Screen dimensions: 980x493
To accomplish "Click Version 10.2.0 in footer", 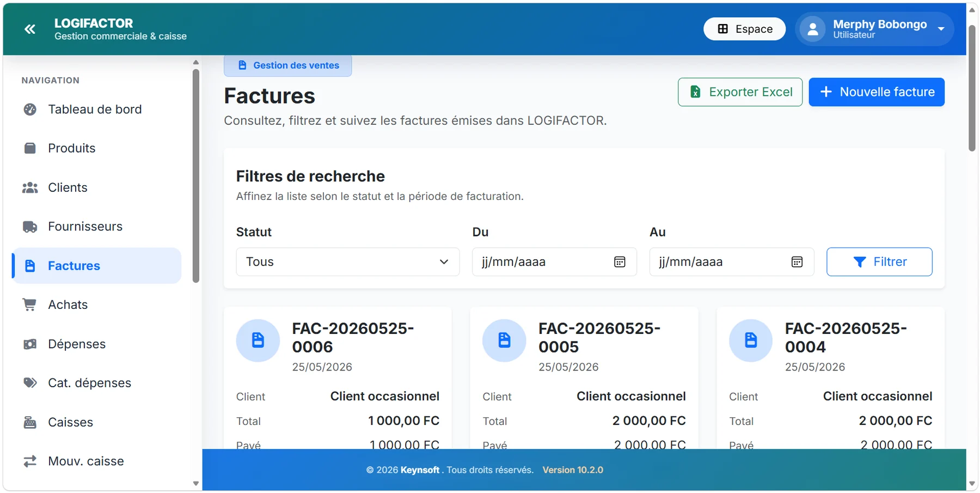I will click(573, 470).
